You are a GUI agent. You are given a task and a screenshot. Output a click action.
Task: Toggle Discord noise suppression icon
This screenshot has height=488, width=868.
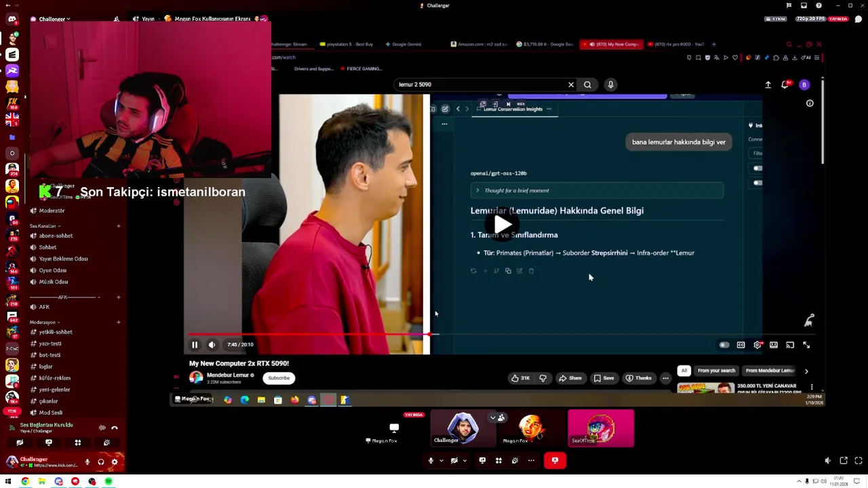pyautogui.click(x=102, y=428)
